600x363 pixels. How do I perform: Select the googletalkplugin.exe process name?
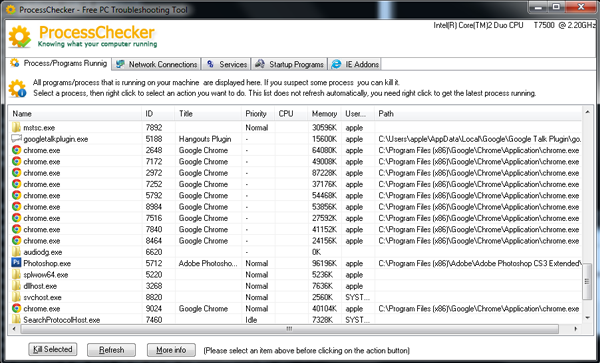(55, 139)
